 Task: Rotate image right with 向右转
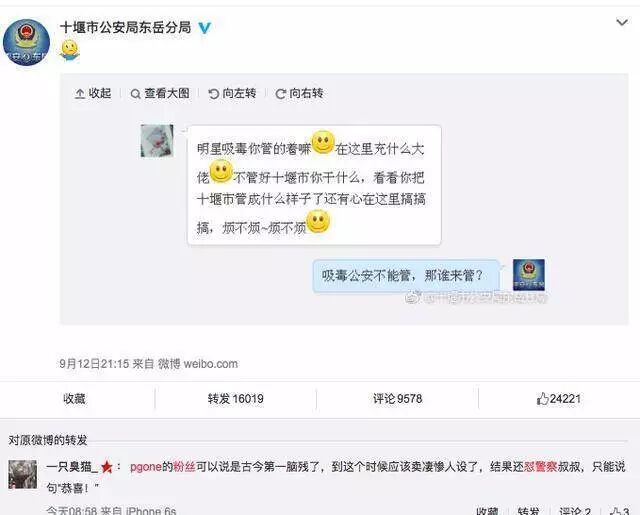point(299,93)
